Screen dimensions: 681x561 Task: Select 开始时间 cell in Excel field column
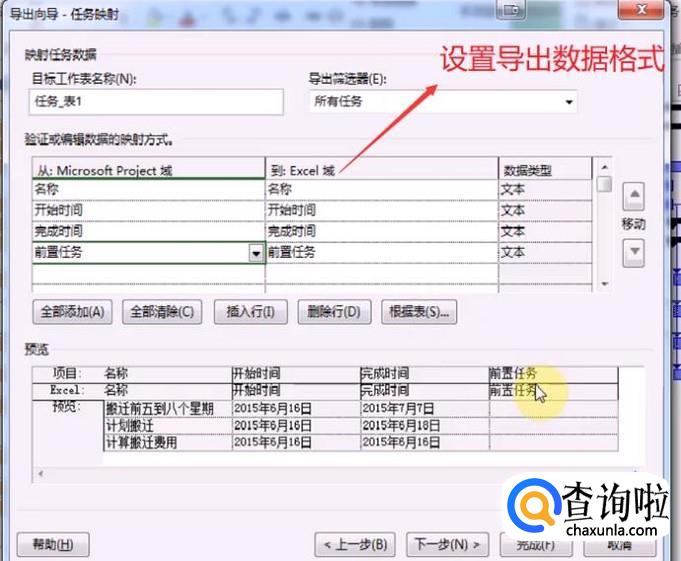[382, 211]
